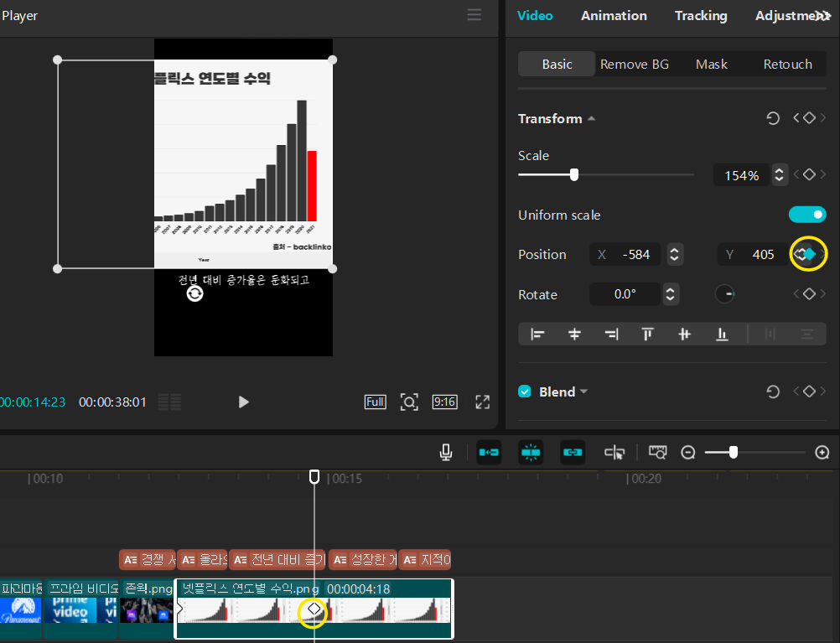The image size is (840, 643).
Task: Align clip to the left edge
Action: click(537, 334)
